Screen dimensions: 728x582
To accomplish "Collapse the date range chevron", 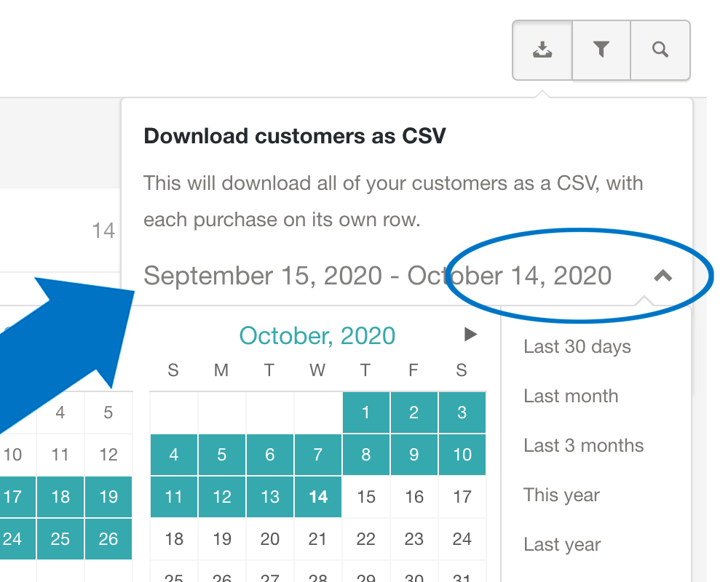I will point(662,276).
